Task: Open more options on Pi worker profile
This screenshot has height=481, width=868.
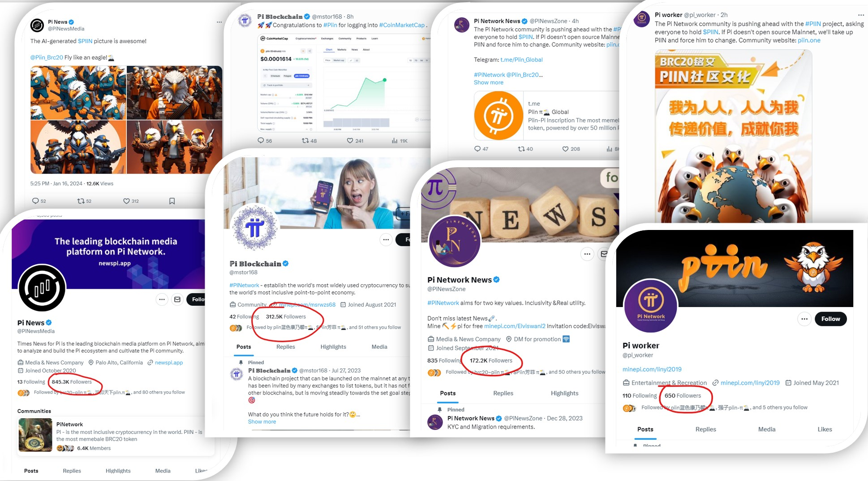Action: (x=804, y=319)
